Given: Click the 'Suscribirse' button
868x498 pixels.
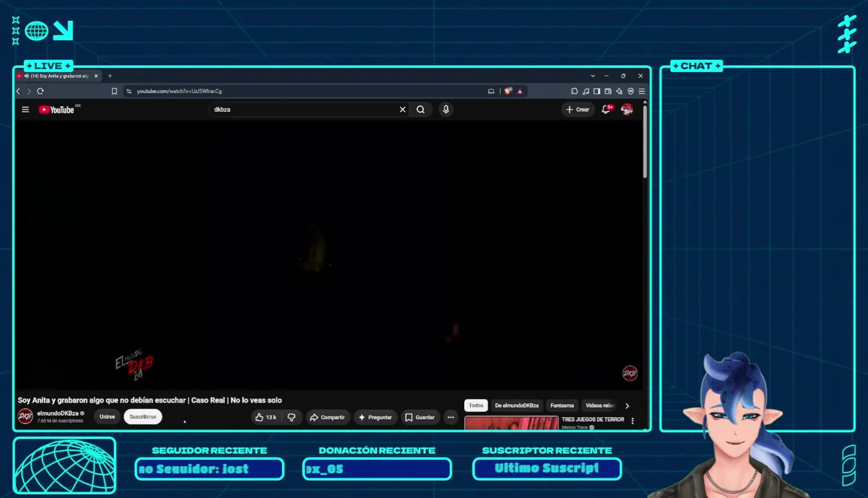Looking at the screenshot, I should [143, 417].
